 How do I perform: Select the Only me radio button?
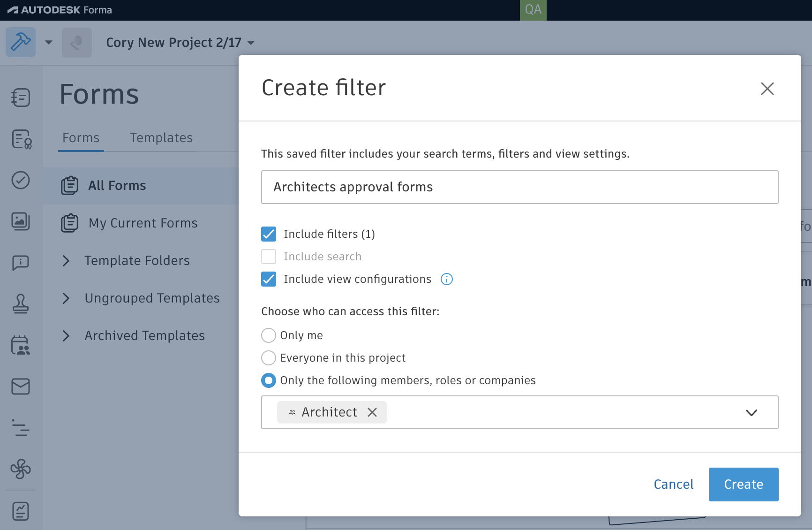269,335
